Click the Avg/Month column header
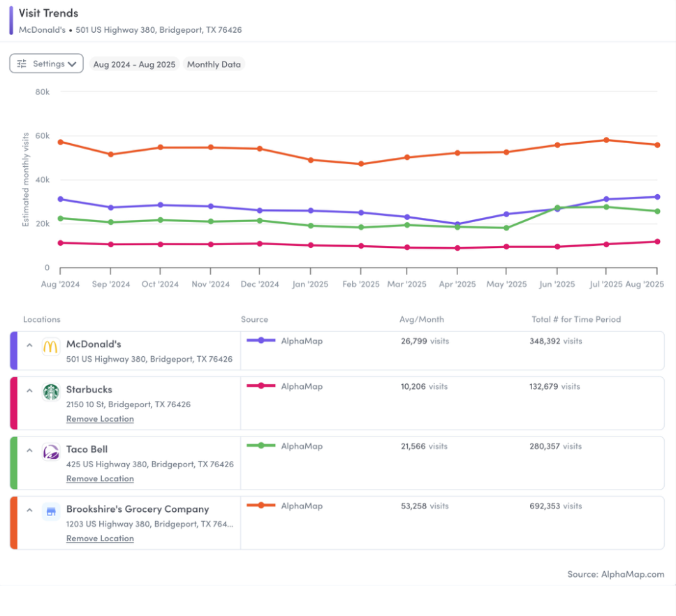Screen dimensions: 676x616 422,319
